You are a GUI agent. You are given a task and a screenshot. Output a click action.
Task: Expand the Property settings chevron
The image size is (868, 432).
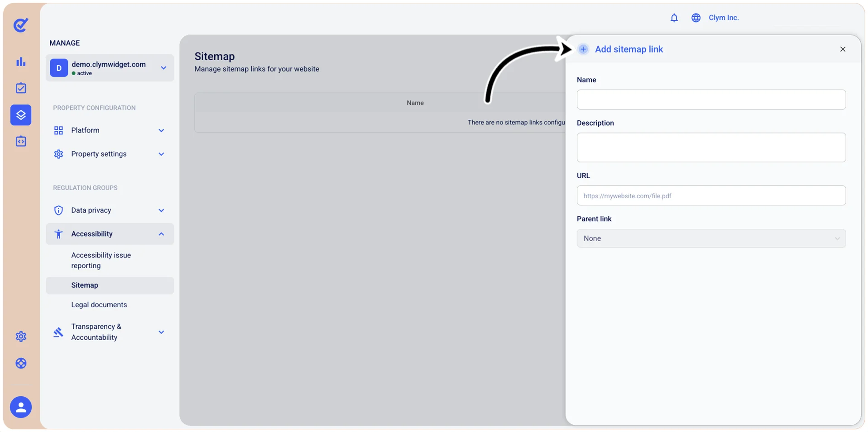[161, 154]
